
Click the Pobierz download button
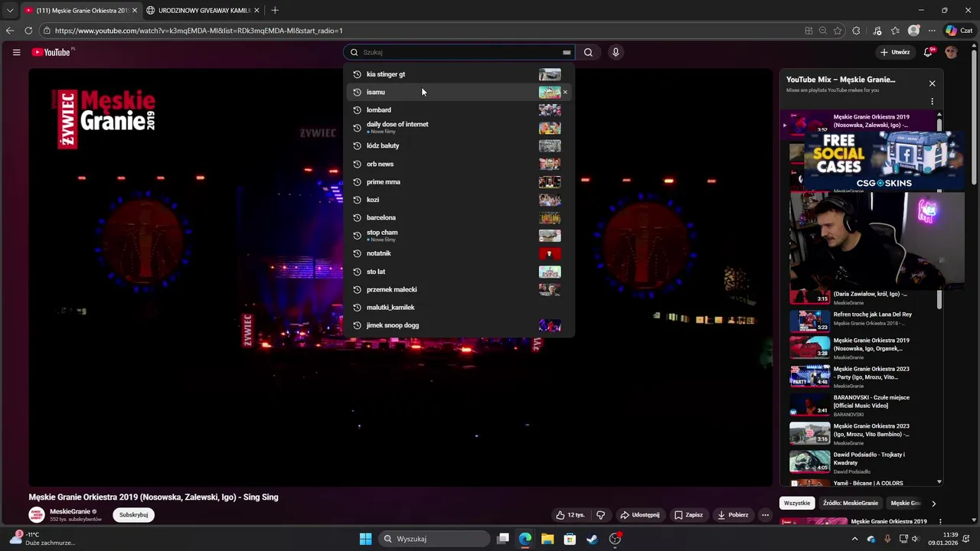[733, 515]
